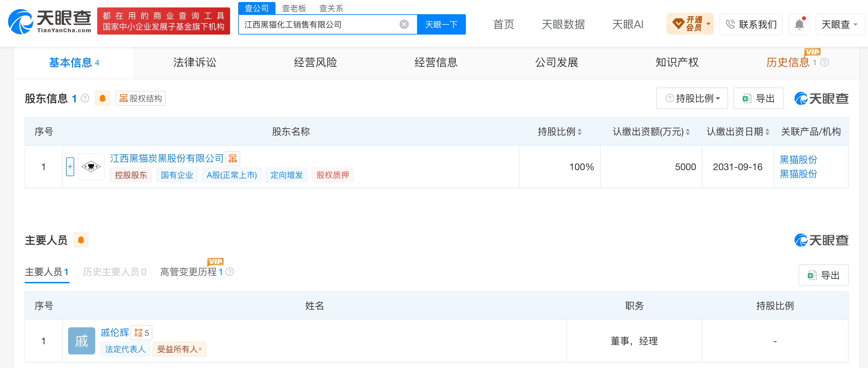Open help icon beside 历史信息 tab
868x368 pixels.
[825, 62]
